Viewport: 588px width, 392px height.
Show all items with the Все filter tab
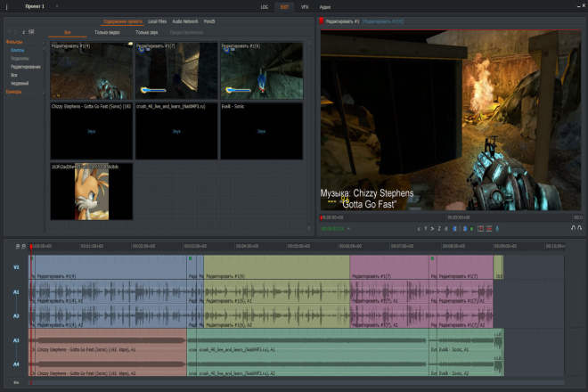(x=68, y=32)
